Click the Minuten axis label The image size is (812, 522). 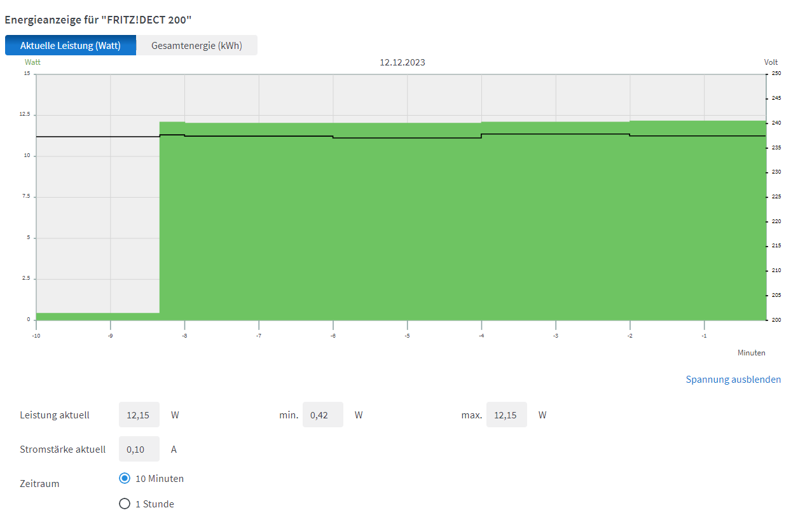[751, 353]
